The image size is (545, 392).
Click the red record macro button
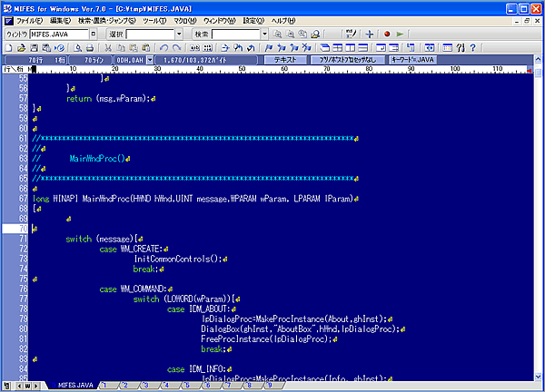[x=387, y=34]
